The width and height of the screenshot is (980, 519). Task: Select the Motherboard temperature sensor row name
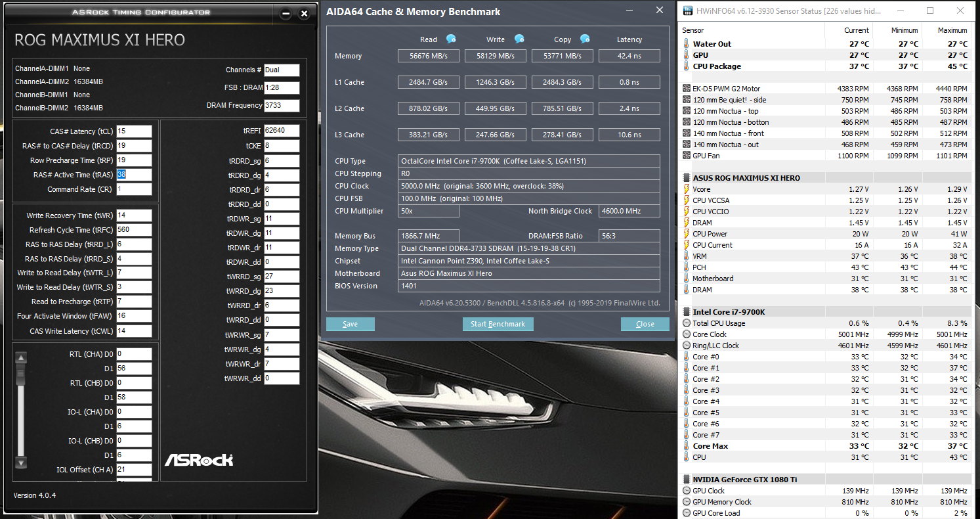[714, 279]
